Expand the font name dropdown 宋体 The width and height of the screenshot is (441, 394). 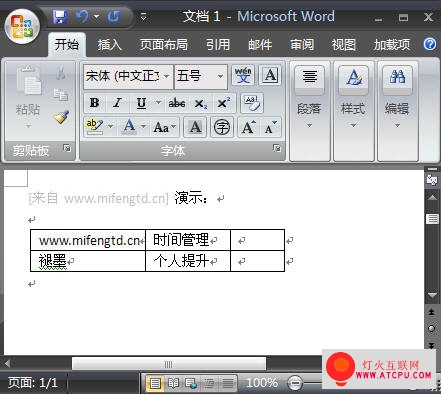tap(166, 76)
